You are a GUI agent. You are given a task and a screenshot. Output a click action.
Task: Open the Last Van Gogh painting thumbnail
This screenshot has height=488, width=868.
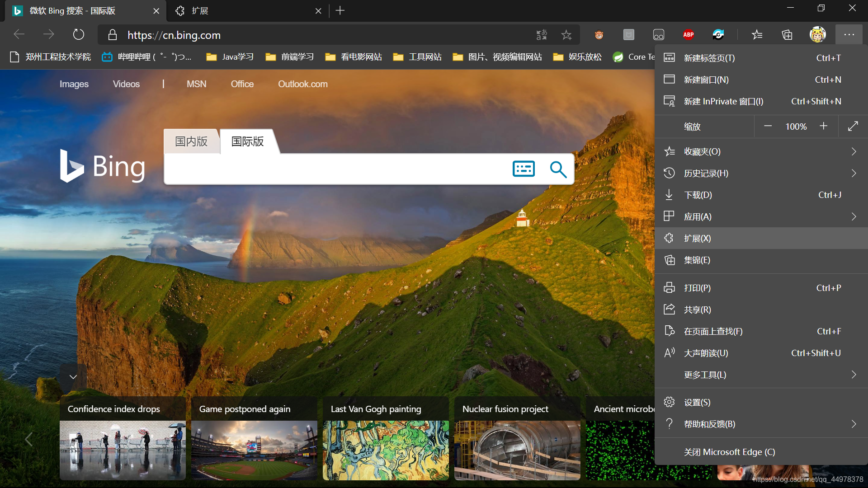click(x=386, y=450)
